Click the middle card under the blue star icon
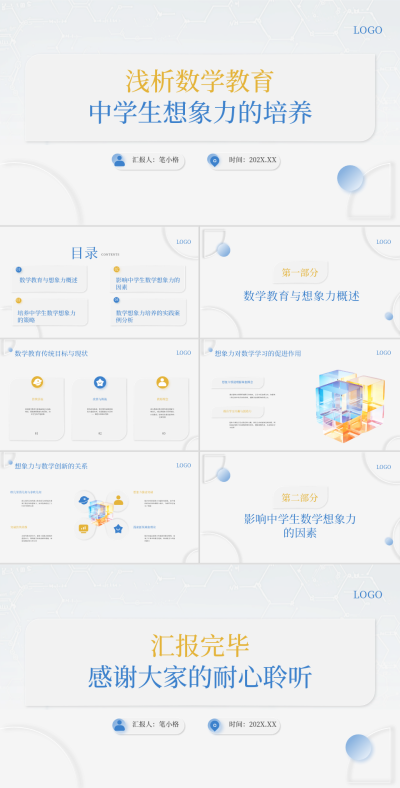The image size is (400, 788). (x=99, y=409)
